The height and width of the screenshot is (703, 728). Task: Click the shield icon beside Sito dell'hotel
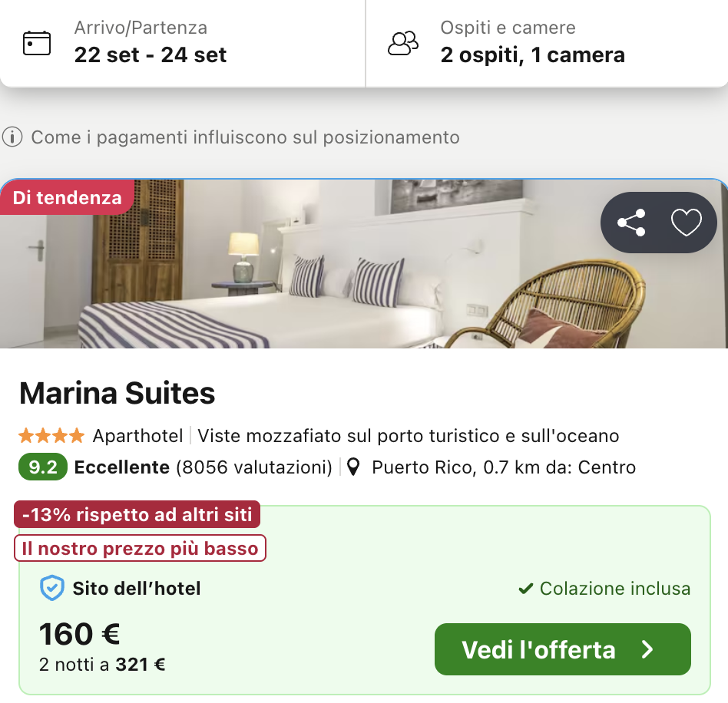[x=51, y=589]
